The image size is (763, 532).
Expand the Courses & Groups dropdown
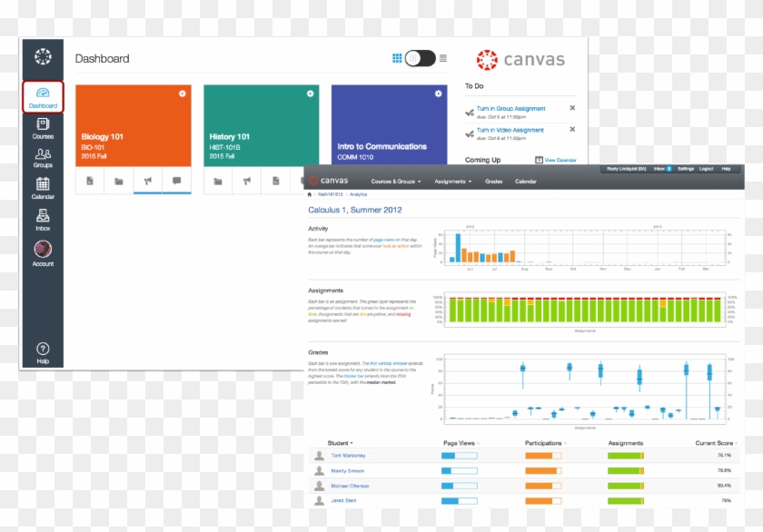click(x=396, y=182)
